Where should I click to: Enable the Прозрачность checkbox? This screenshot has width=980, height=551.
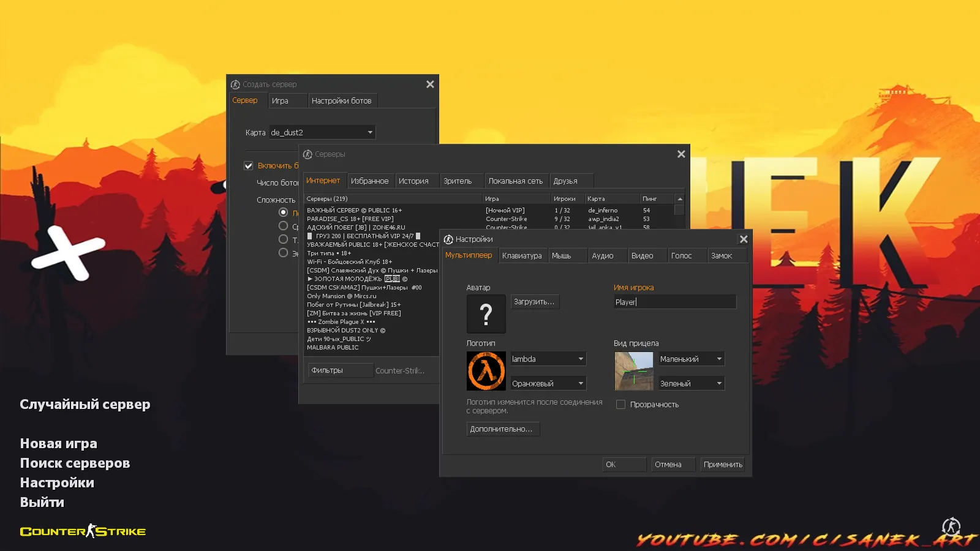click(x=620, y=405)
